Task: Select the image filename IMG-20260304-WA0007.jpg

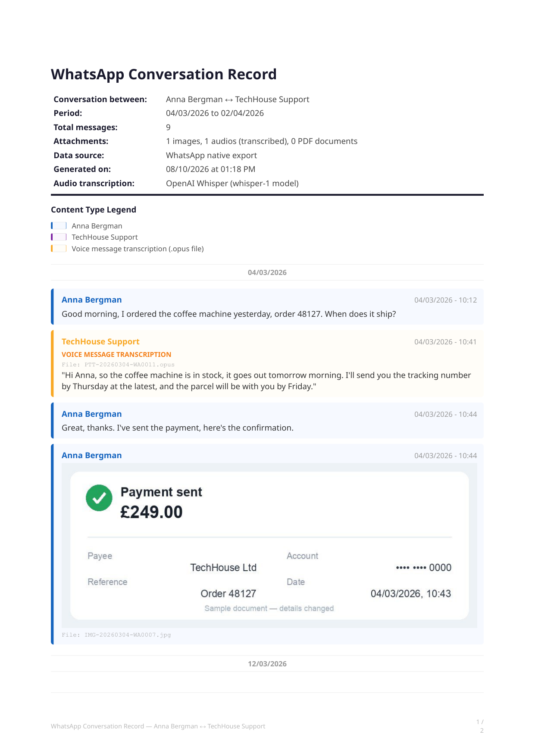Action: click(x=116, y=634)
